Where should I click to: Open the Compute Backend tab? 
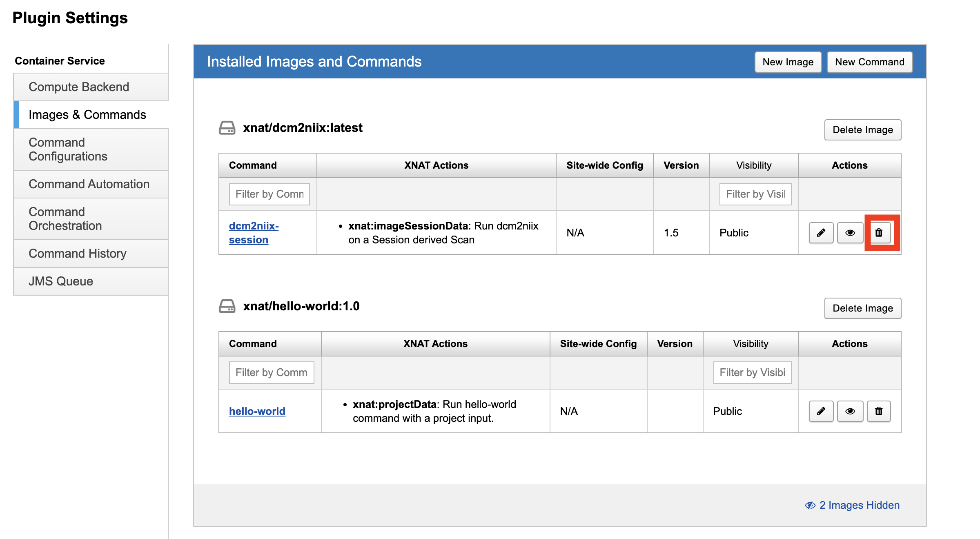click(x=79, y=87)
